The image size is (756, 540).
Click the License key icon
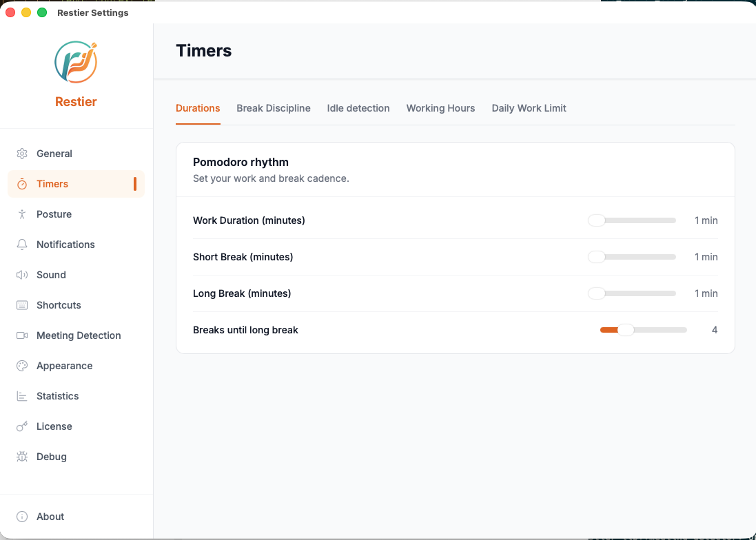[22, 426]
